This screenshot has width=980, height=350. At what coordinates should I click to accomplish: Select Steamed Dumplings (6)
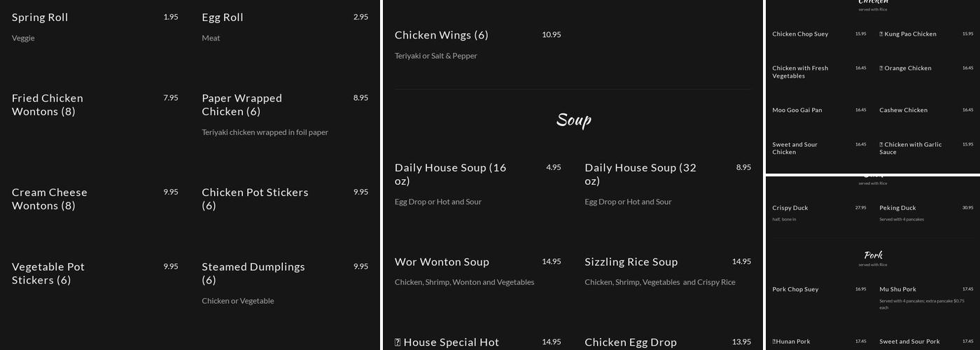point(253,273)
